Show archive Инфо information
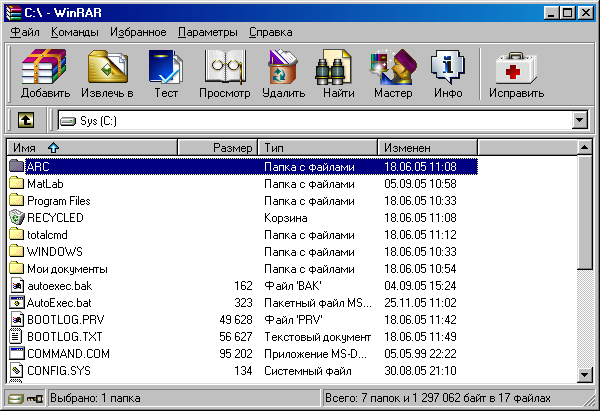600x411 pixels. point(448,67)
